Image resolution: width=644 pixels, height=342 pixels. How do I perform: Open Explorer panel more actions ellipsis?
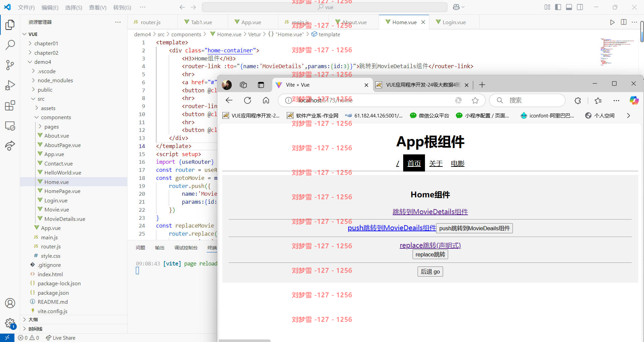(x=118, y=22)
